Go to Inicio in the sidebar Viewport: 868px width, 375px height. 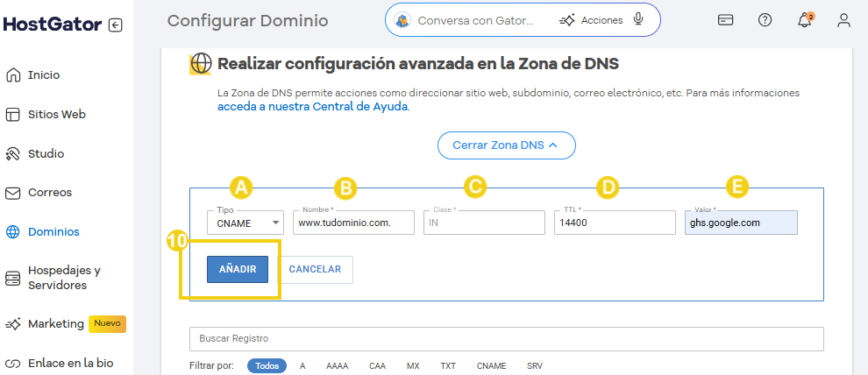tap(44, 75)
